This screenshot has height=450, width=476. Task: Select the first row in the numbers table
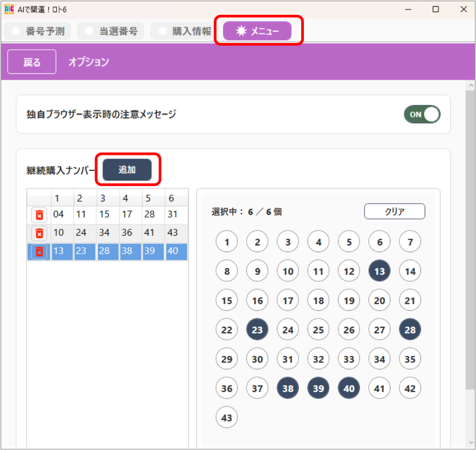point(112,215)
